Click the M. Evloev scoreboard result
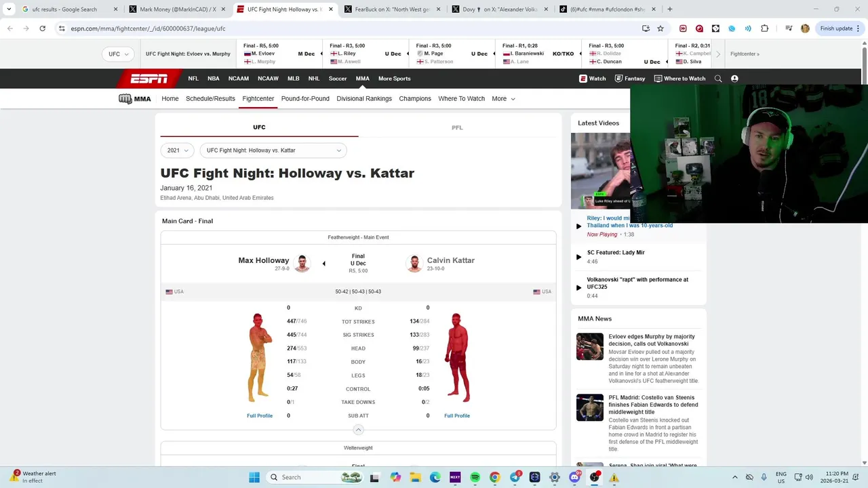 point(277,54)
